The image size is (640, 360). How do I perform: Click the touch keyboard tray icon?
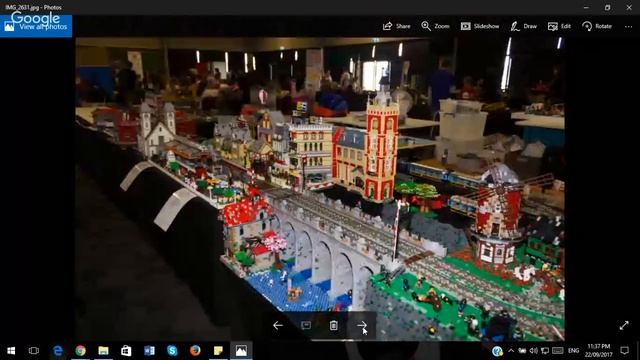tap(558, 351)
